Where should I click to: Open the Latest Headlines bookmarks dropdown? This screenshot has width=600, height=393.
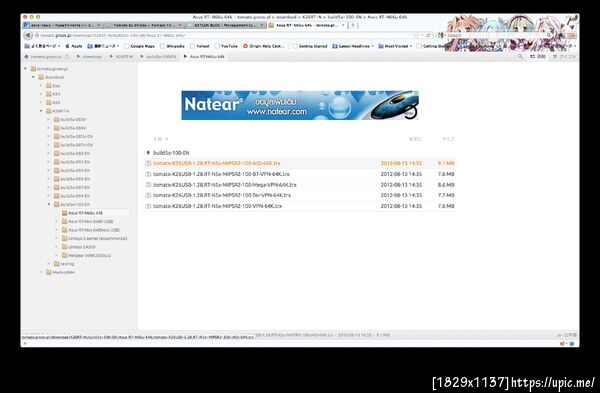pyautogui.click(x=353, y=46)
